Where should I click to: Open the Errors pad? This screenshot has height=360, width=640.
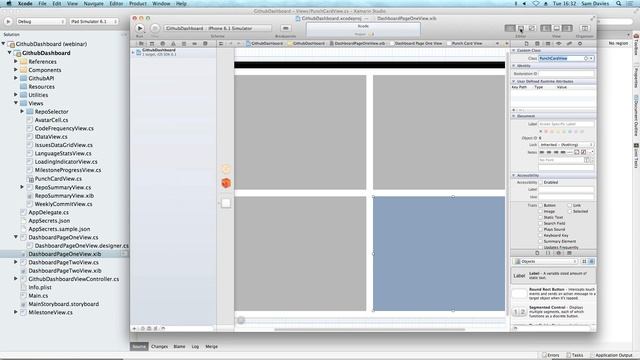pos(551,355)
